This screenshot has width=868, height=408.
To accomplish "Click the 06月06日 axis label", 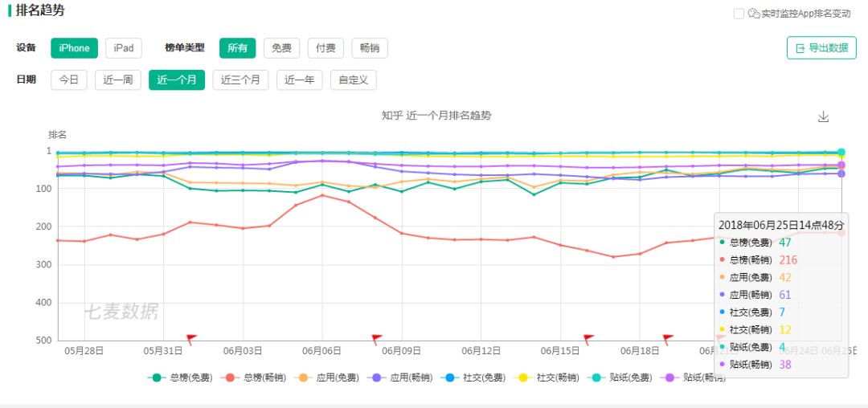I will coord(323,351).
